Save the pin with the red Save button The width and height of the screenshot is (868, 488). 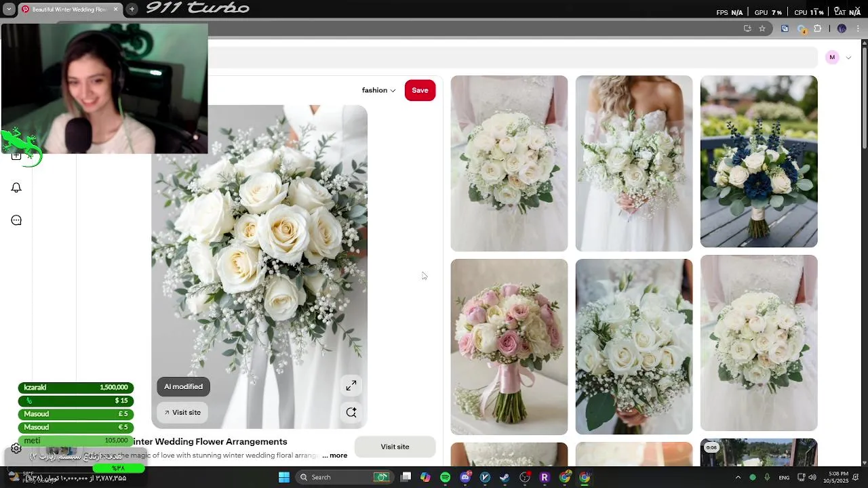coord(420,90)
